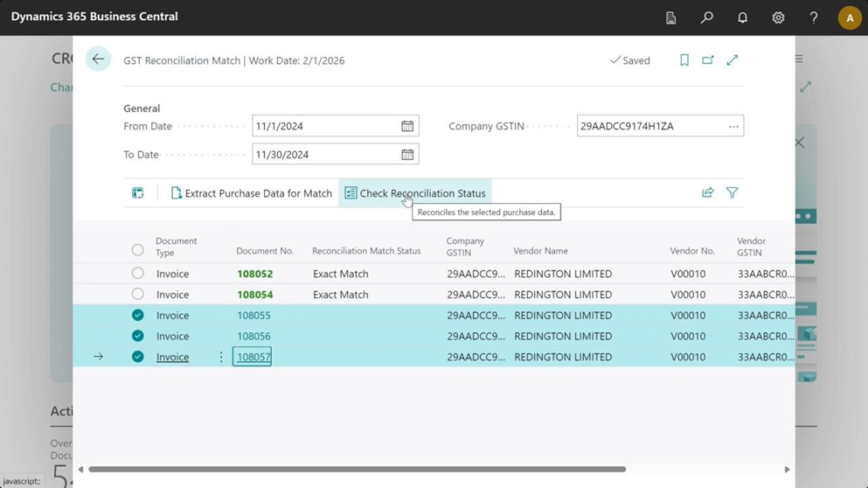Deselect the row for invoice 108055
Screen dimensions: 868x488
tap(137, 315)
